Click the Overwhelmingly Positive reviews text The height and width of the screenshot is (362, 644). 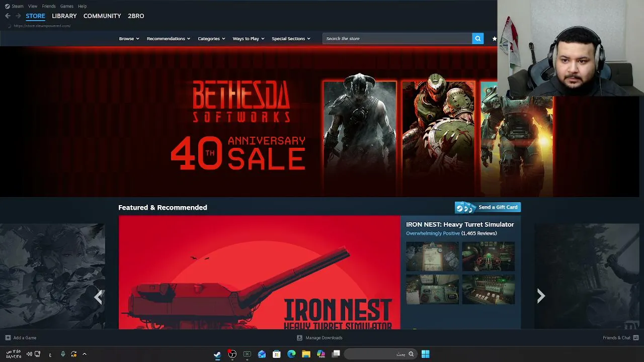pyautogui.click(x=433, y=233)
